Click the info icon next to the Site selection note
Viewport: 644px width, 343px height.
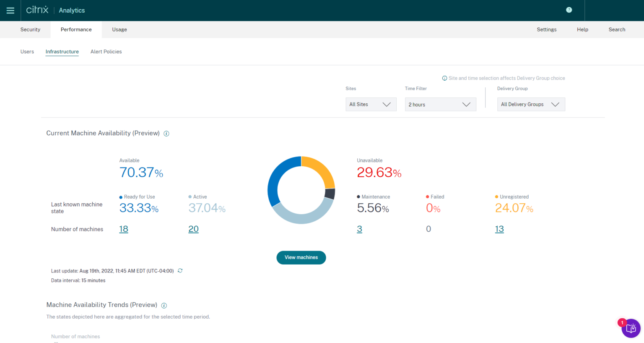coord(444,78)
